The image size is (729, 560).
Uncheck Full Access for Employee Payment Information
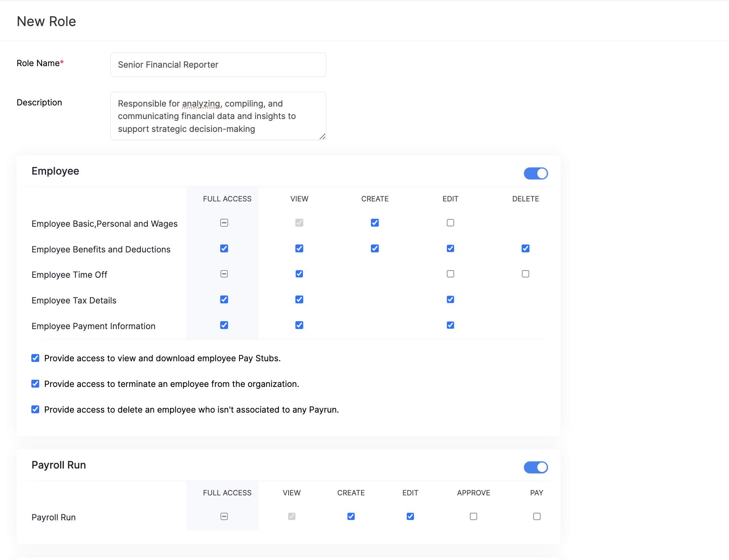[224, 325]
